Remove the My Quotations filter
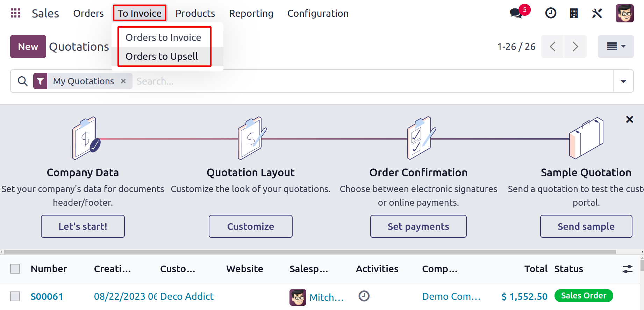Screen dimensions: 644x310 point(123,81)
